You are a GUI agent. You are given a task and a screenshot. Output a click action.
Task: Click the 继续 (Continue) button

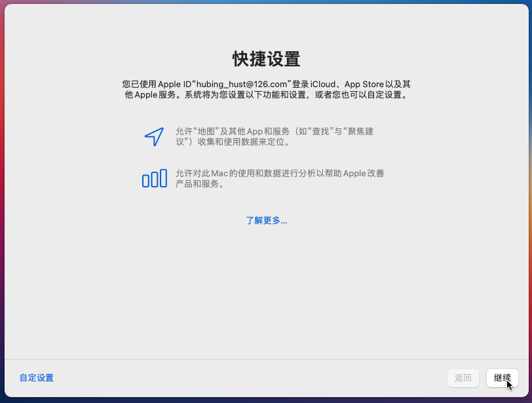tap(502, 378)
